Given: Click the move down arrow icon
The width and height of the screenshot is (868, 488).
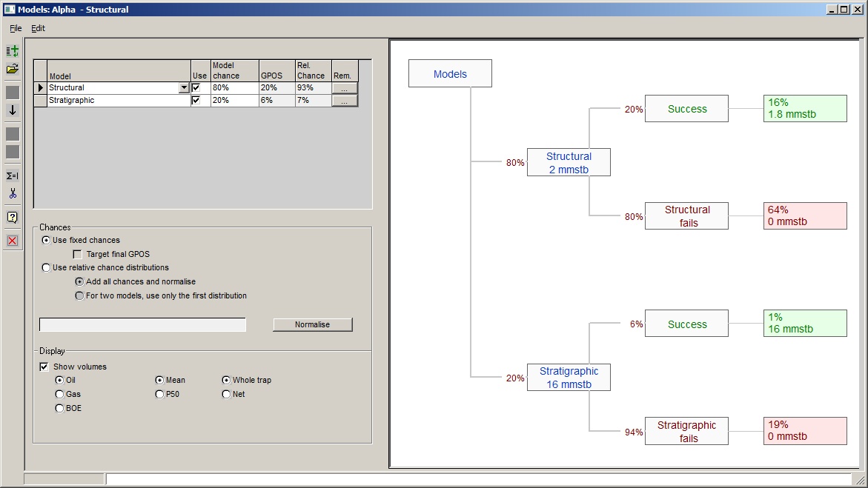Looking at the screenshot, I should [13, 110].
